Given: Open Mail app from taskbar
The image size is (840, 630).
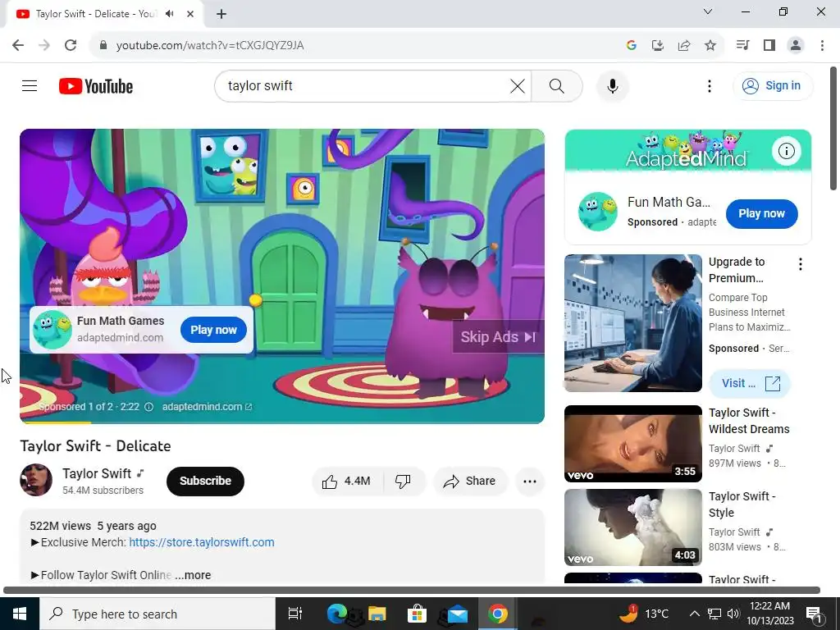Looking at the screenshot, I should [x=457, y=614].
